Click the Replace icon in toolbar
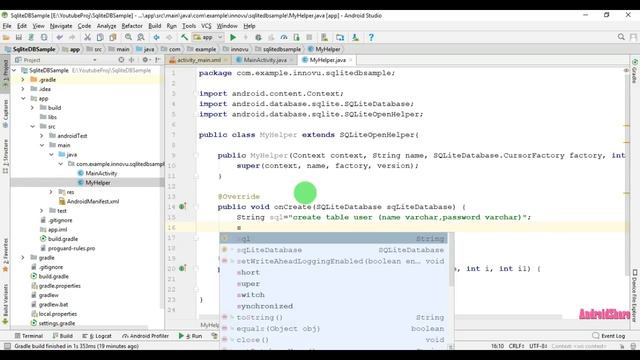This screenshot has width=640, height=360. coord(141,38)
